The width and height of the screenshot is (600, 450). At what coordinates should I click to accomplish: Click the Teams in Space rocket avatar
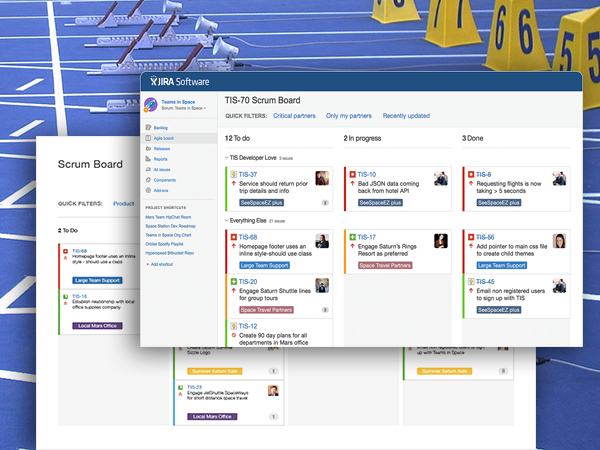(150, 104)
